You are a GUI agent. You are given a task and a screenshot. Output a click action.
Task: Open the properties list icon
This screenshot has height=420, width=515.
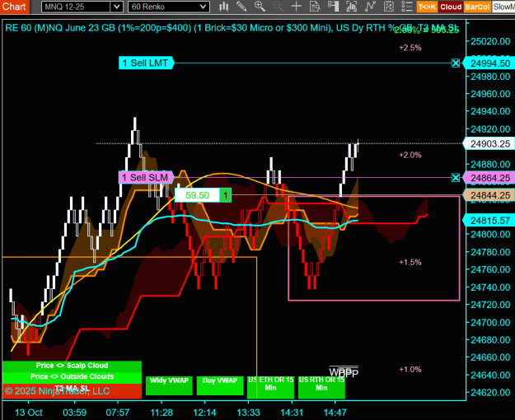[x=407, y=7]
